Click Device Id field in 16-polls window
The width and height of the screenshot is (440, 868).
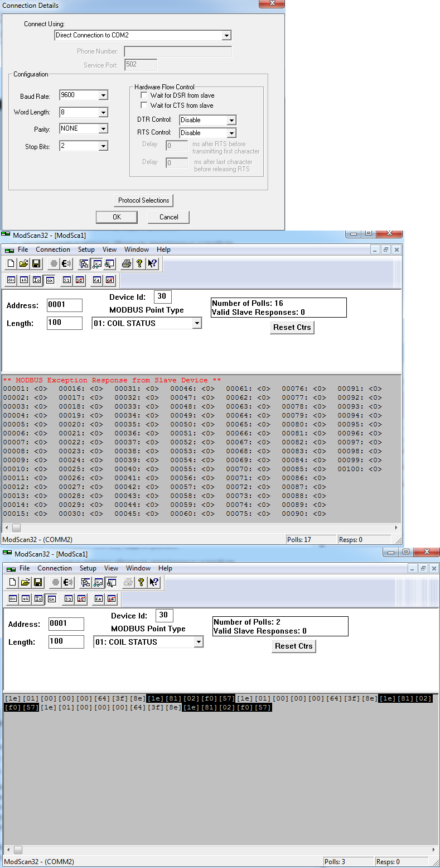click(163, 297)
